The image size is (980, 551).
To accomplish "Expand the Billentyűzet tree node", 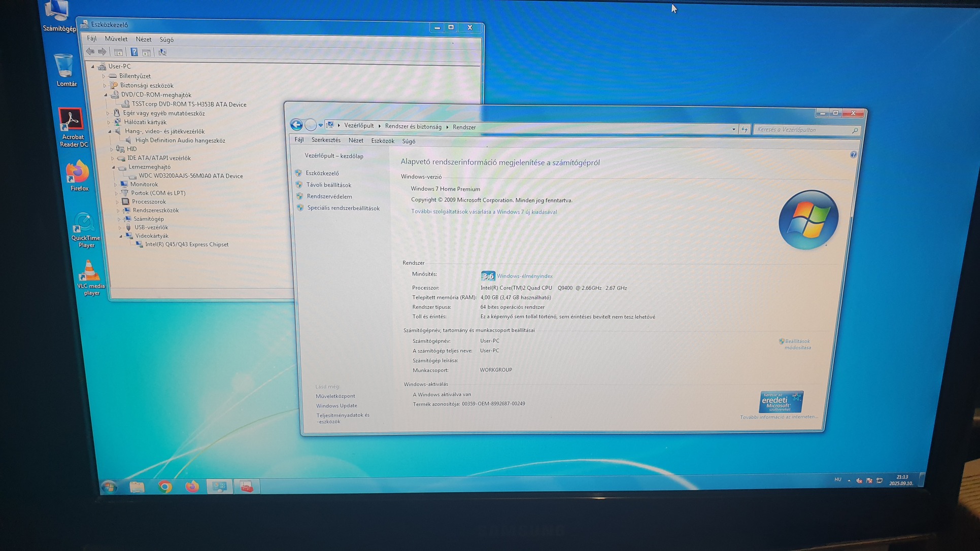I will click(104, 76).
